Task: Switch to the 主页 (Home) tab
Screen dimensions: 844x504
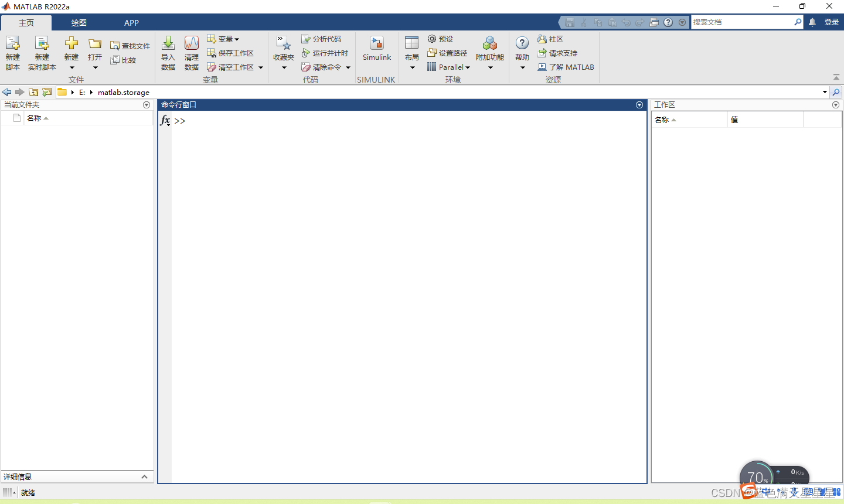Action: (26, 23)
